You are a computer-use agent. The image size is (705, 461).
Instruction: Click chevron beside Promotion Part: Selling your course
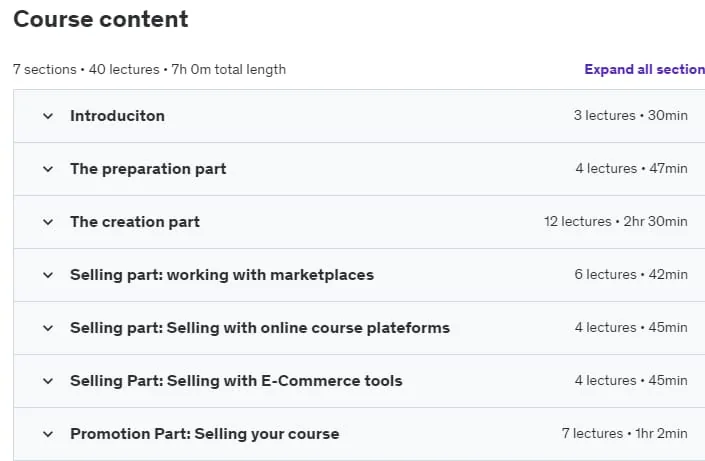[48, 434]
